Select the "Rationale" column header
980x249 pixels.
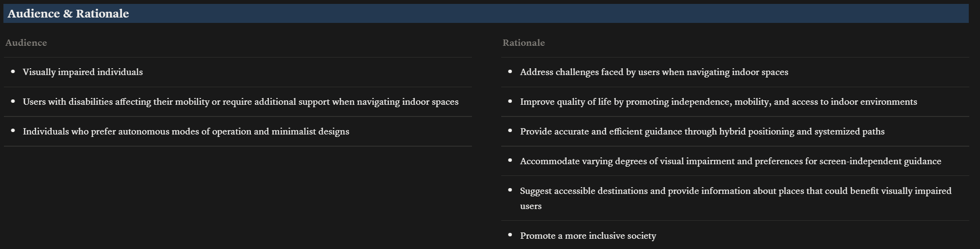(x=524, y=43)
